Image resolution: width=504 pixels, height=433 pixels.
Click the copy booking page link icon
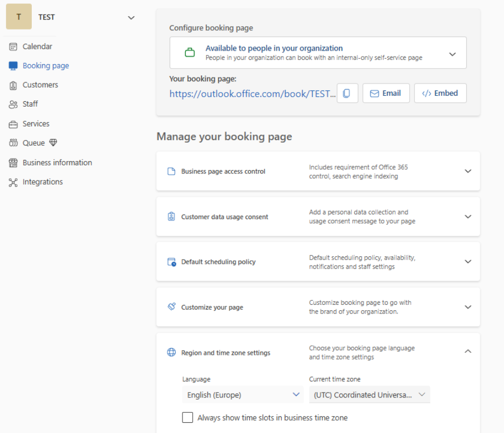[347, 93]
